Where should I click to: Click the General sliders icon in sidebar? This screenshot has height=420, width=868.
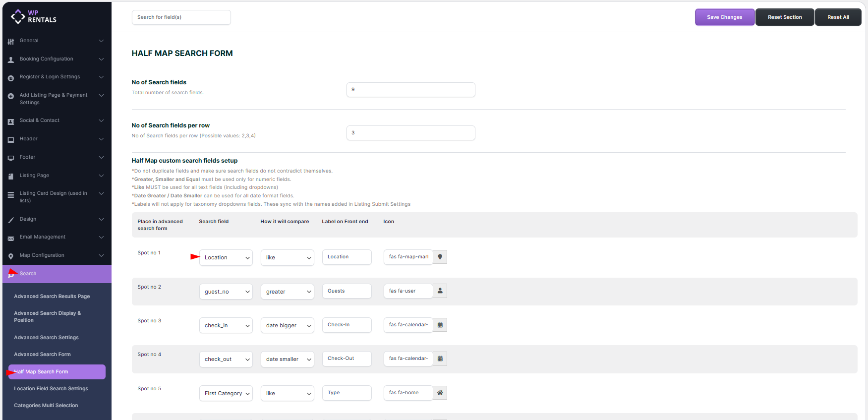(11, 41)
